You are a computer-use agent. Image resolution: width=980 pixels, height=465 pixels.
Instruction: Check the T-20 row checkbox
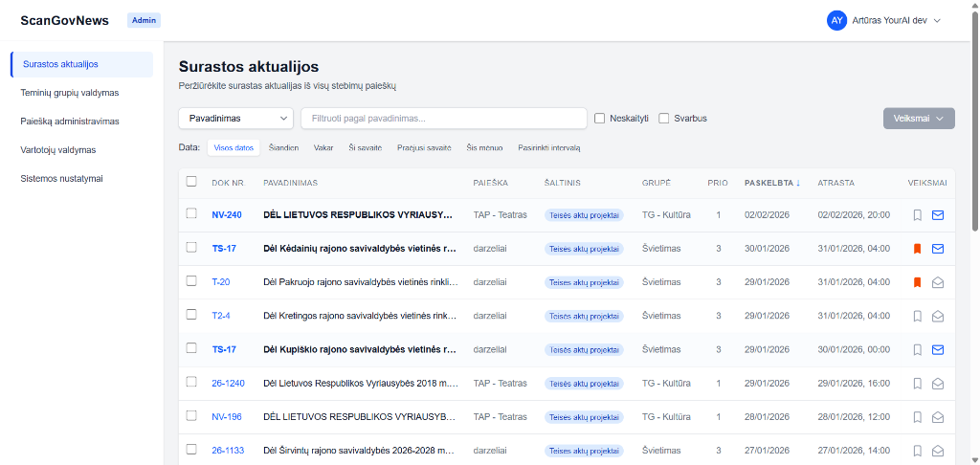point(191,280)
